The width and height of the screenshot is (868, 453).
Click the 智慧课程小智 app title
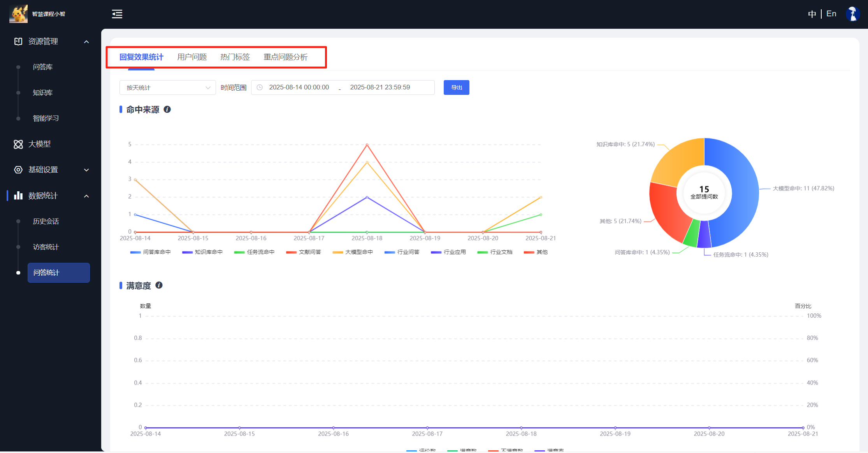coord(49,14)
